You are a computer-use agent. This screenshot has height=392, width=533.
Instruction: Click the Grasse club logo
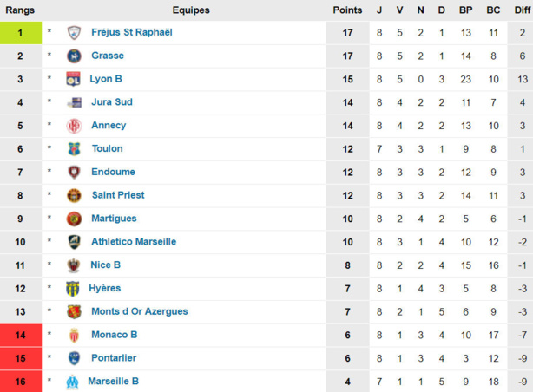pos(74,56)
